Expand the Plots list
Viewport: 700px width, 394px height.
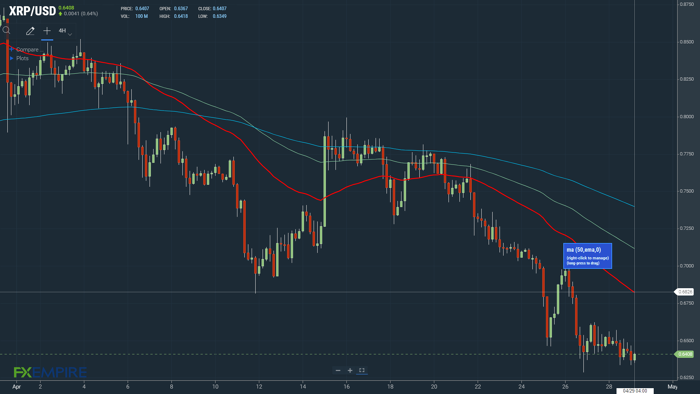pos(12,58)
